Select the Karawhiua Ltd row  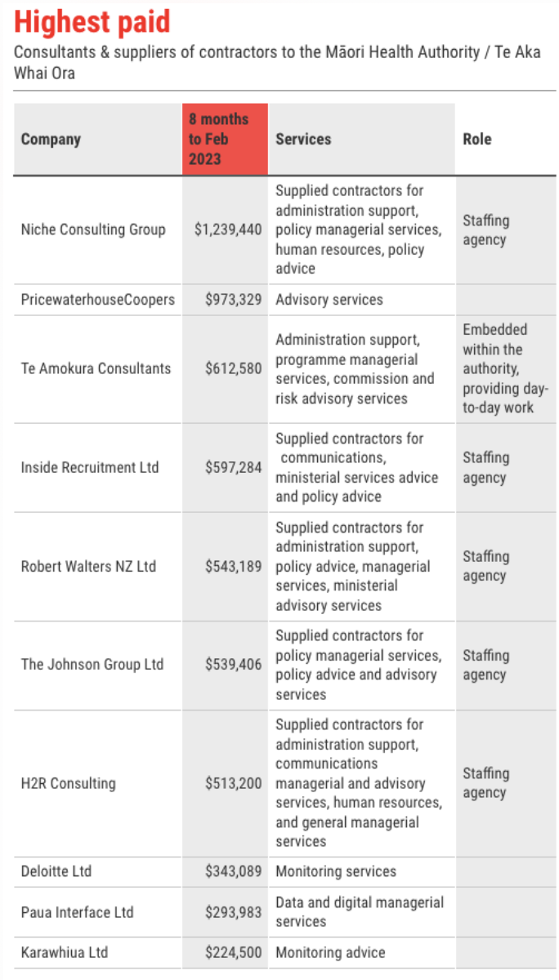(284, 952)
